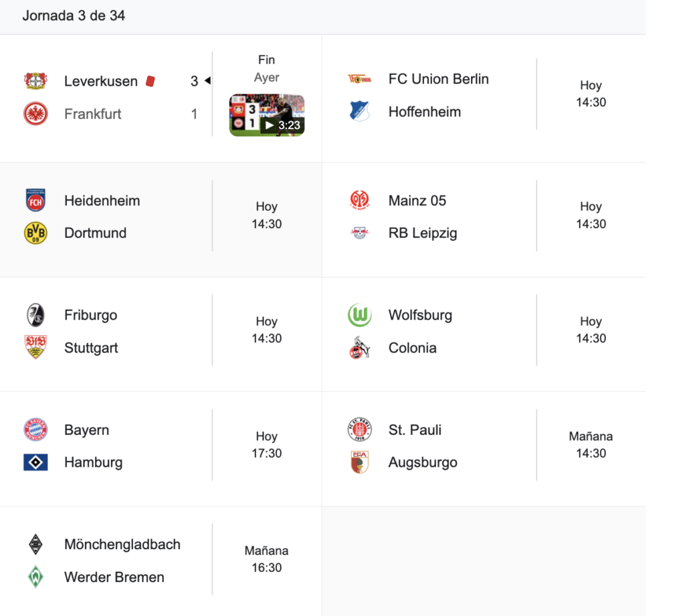Click the Wolfsburg green W logo

[x=359, y=315]
